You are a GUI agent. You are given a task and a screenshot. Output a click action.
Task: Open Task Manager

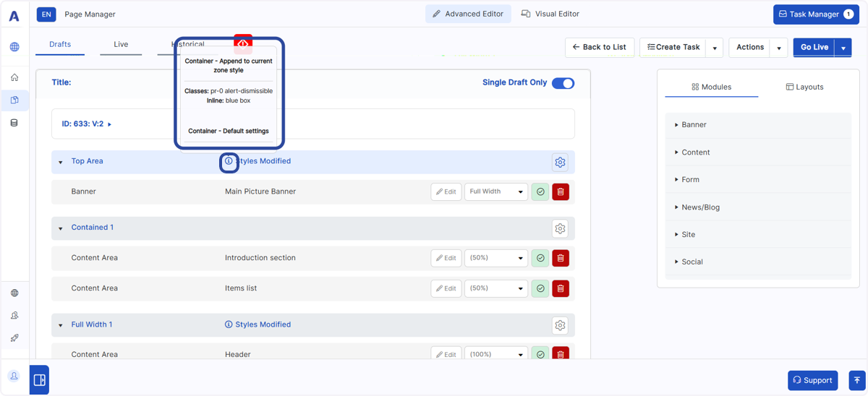816,14
